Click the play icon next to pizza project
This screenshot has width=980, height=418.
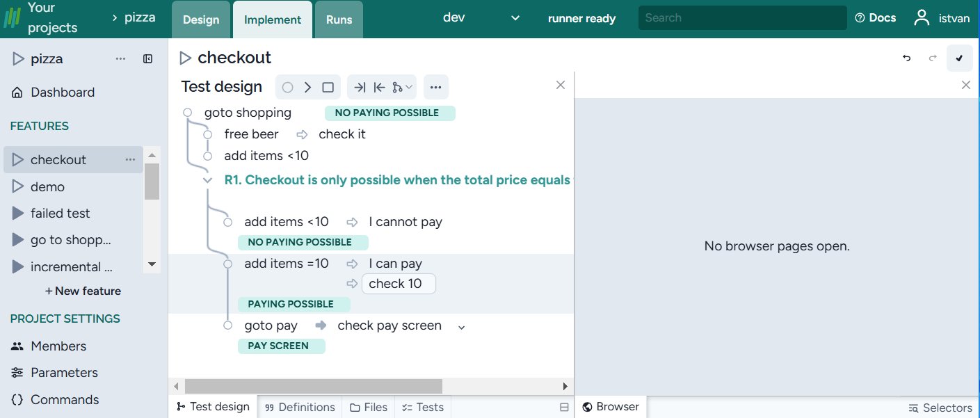pos(18,59)
